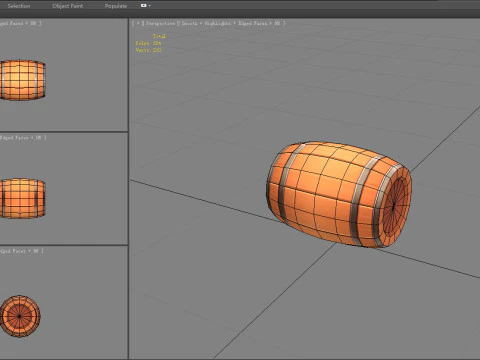The height and width of the screenshot is (360, 480).
Task: Open the Selection ribbon tab
Action: 19,6
